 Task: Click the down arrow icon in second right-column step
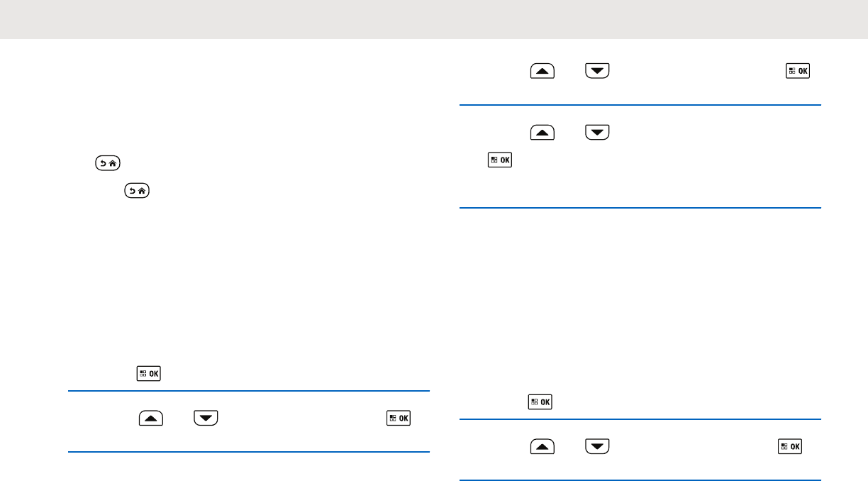pyautogui.click(x=597, y=133)
